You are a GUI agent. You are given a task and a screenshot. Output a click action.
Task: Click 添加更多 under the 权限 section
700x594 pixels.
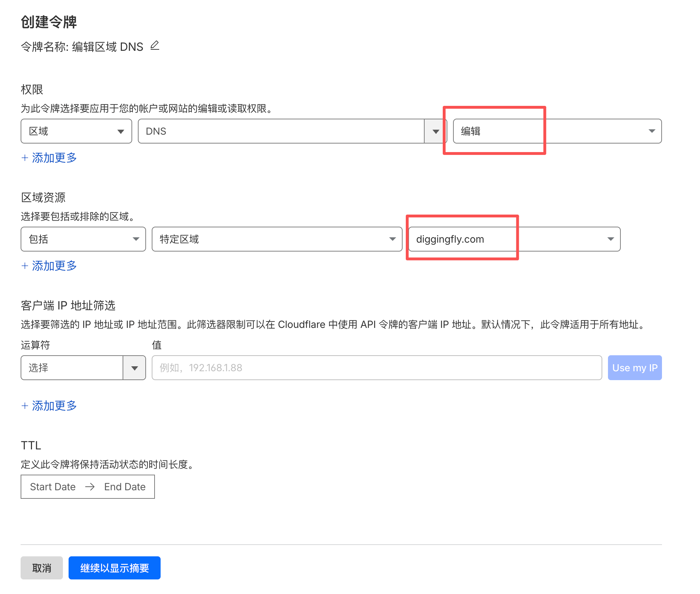(49, 158)
